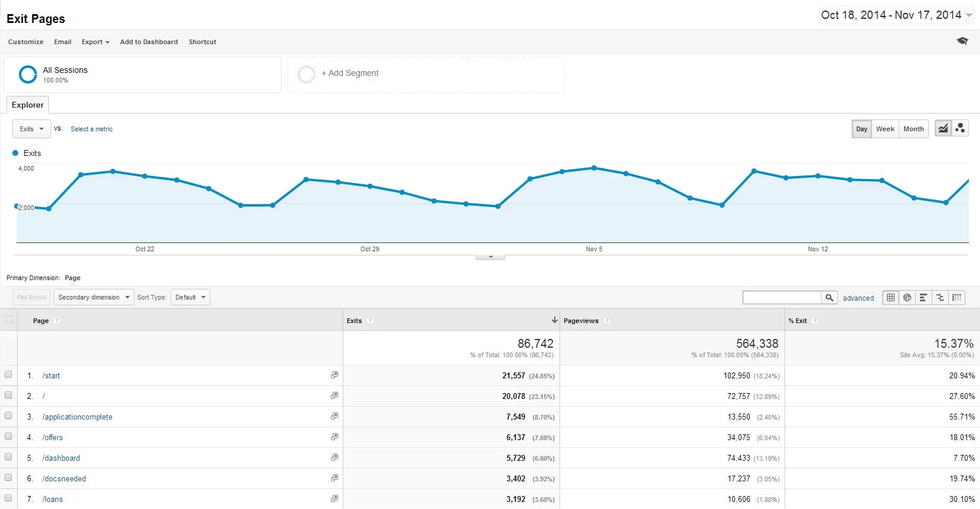980x509 pixels.
Task: Open the graduation cap education icon
Action: 962,41
